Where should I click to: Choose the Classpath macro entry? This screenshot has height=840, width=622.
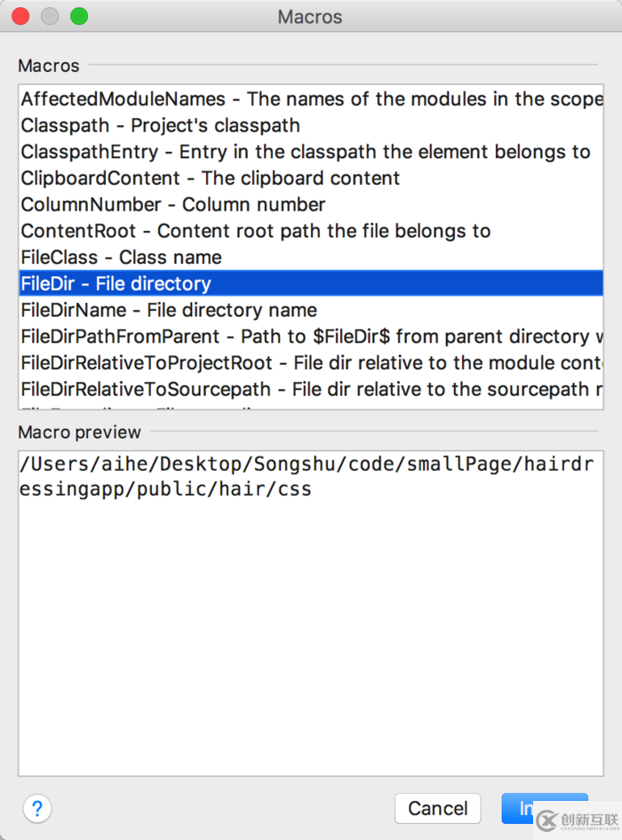161,126
